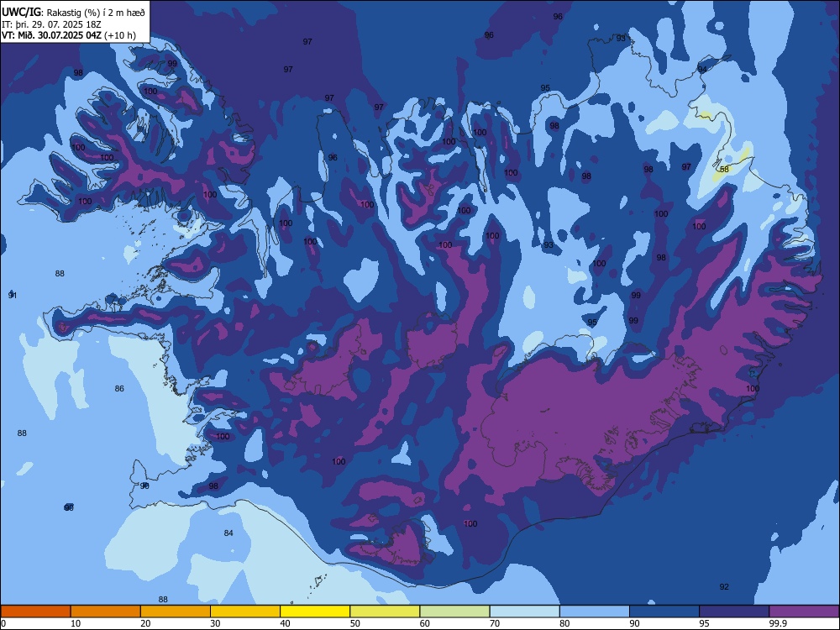Screen dimensions: 840x630
Task: Pick the very light blue 70–80 swatch
Action: click(x=525, y=612)
